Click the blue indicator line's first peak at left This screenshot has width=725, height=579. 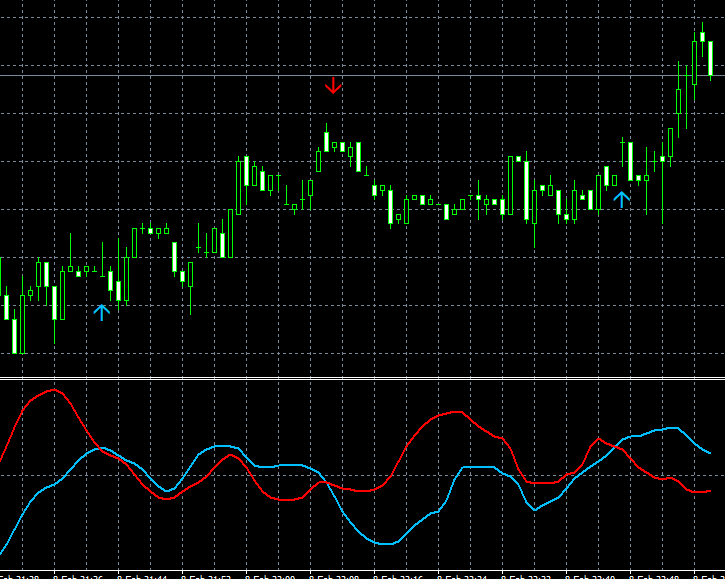[98, 447]
